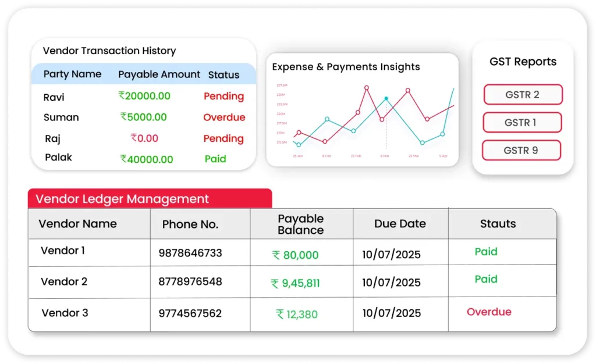Select the highlighted data point on 8 Mar

385,99
